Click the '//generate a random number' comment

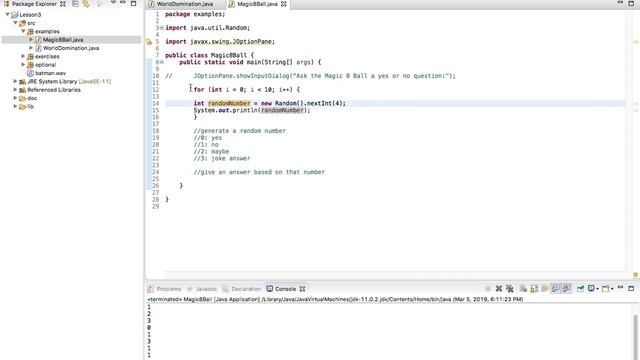click(240, 131)
